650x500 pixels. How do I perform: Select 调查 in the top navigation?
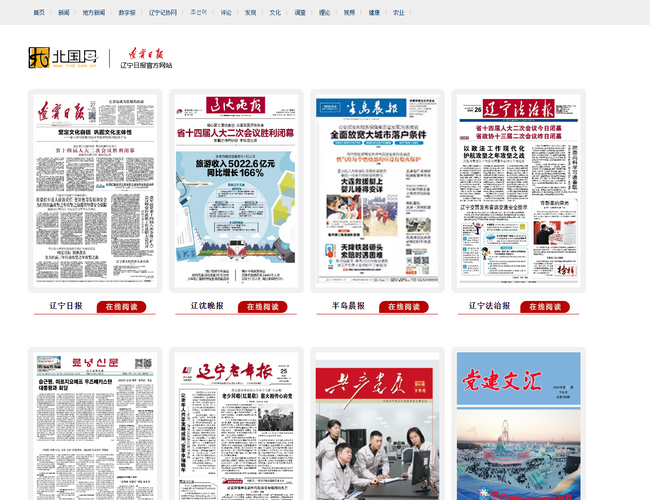point(300,12)
